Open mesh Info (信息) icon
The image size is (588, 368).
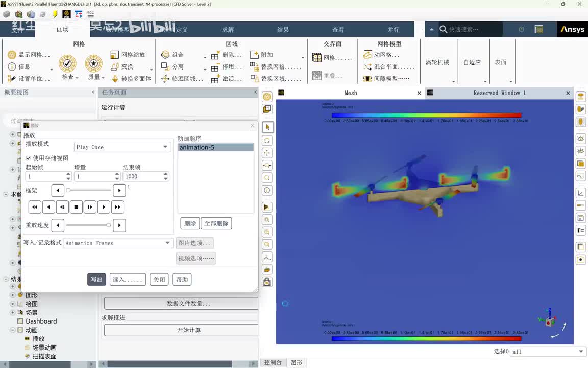pyautogui.click(x=12, y=67)
